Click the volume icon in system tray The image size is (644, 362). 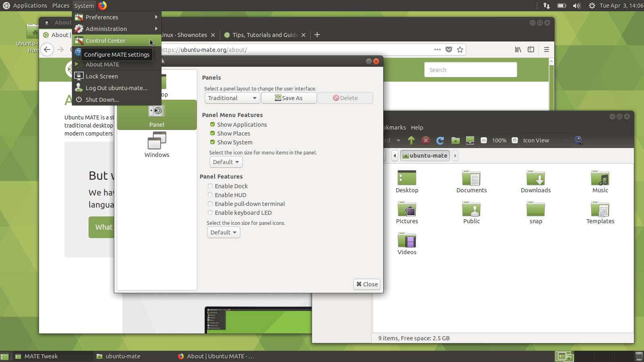coord(577,6)
